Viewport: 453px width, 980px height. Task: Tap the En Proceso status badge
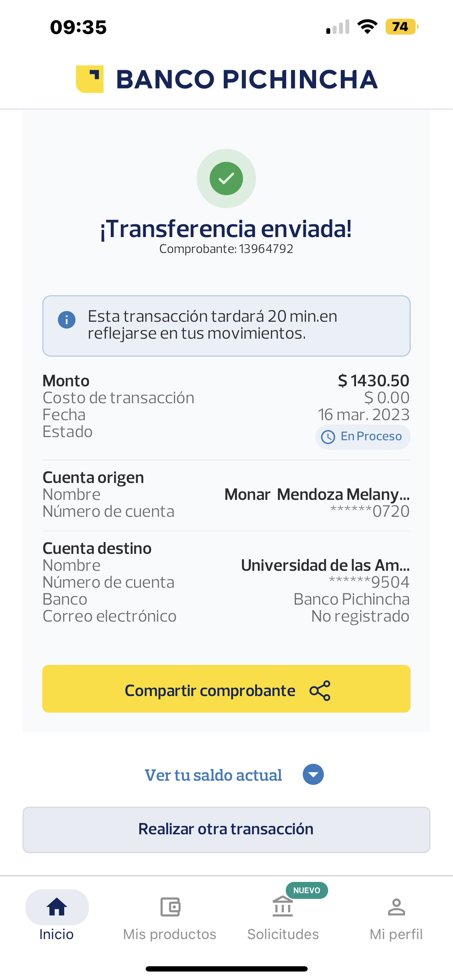pyautogui.click(x=363, y=437)
